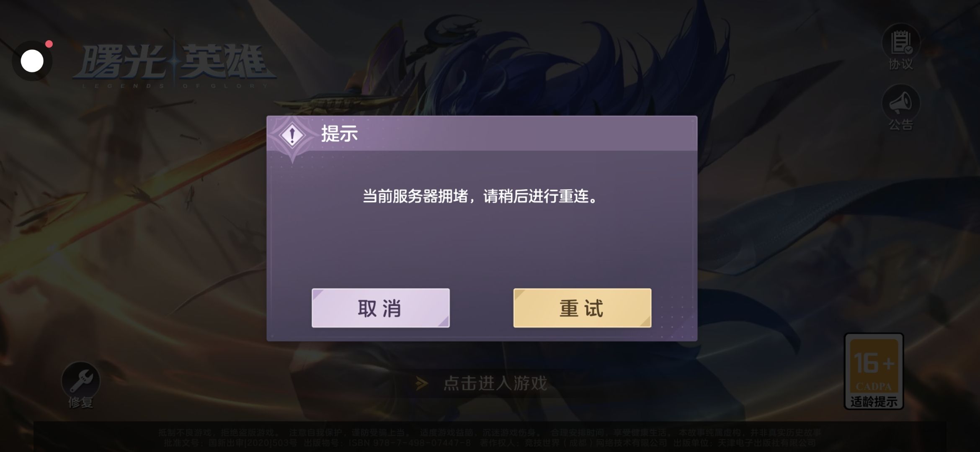Click the CADPA text on the rating badge
Screen dimensions: 980x452
pyautogui.click(x=874, y=386)
